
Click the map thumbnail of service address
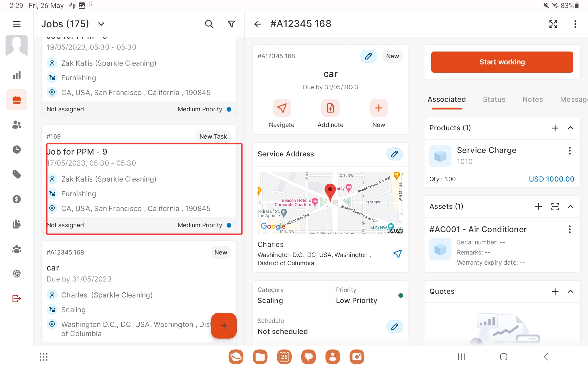330,203
